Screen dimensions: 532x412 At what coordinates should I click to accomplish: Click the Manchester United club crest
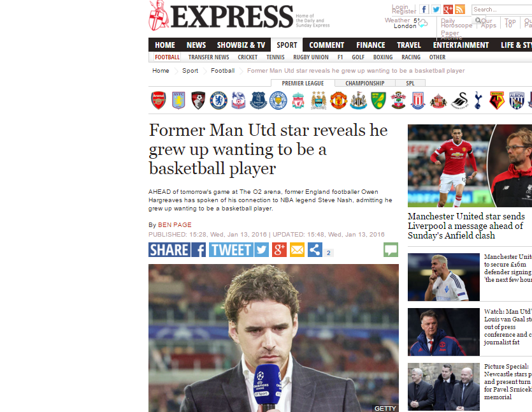[x=338, y=101]
